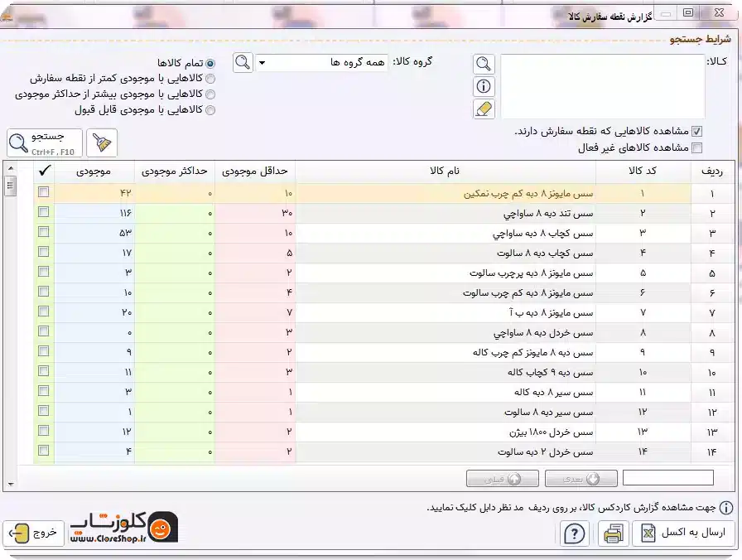
Task: Click the قبلی previous button
Action: point(502,479)
